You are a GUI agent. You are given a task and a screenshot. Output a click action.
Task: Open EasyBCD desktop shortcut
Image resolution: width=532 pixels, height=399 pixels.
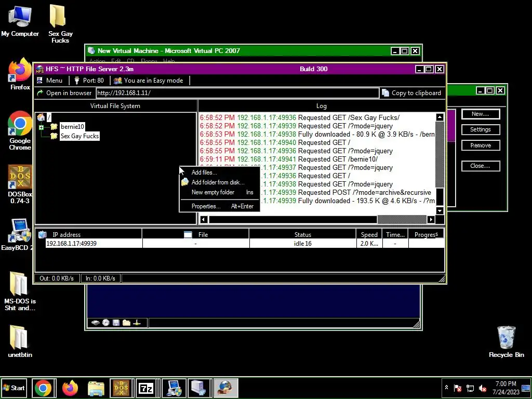[17, 235]
